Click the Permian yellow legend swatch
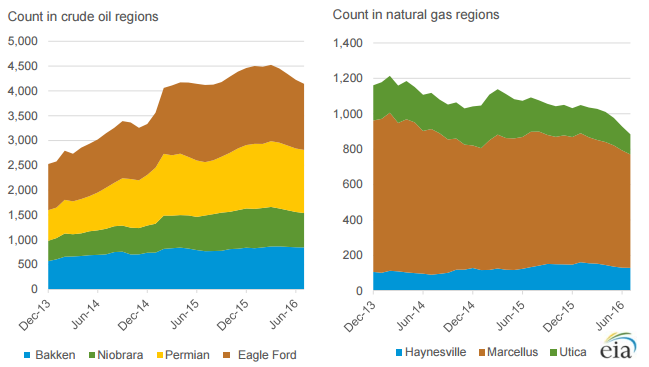 point(160,355)
